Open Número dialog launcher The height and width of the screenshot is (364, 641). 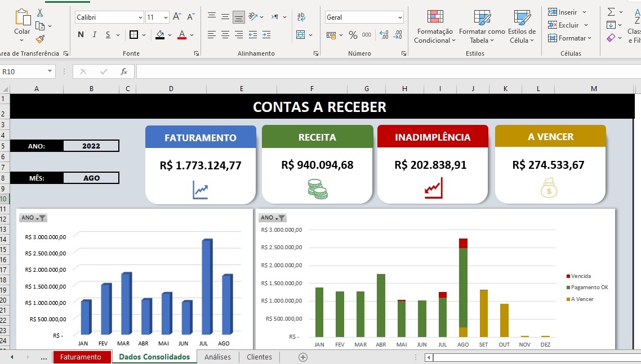click(x=404, y=53)
